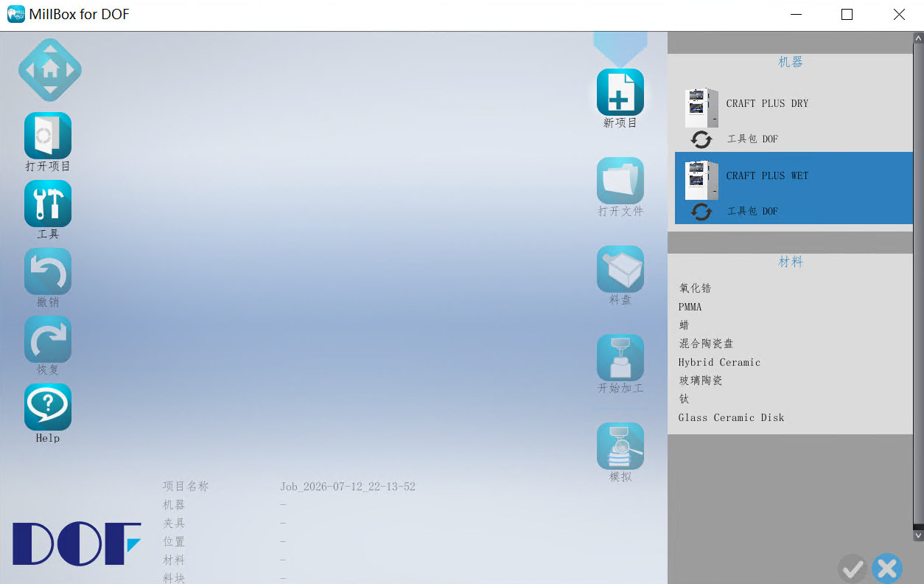Viewport: 924px width, 584px height.
Task: Minimize the MillBox window
Action: tap(796, 14)
